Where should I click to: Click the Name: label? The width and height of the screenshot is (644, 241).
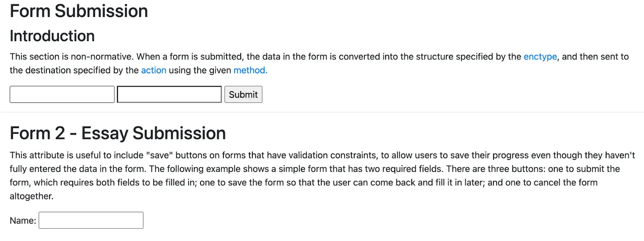(23, 221)
